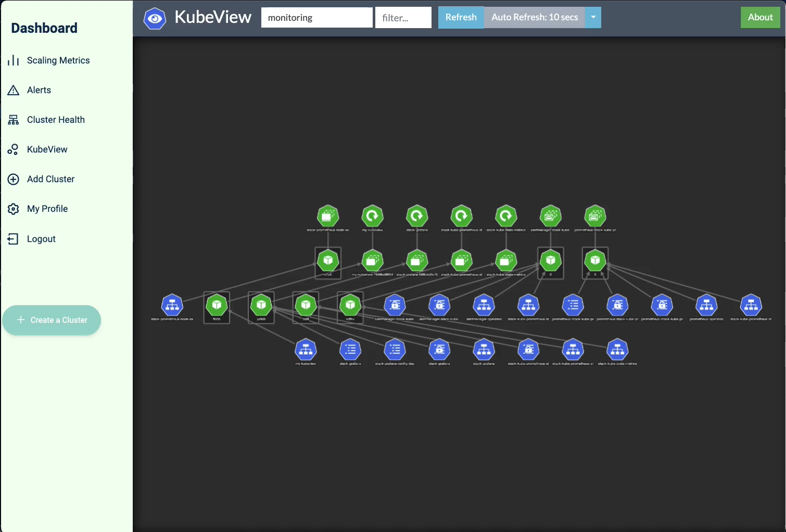Image resolution: width=786 pixels, height=532 pixels.
Task: Select the alertmanager-stack-kube StatefulSet node
Action: 551,216
